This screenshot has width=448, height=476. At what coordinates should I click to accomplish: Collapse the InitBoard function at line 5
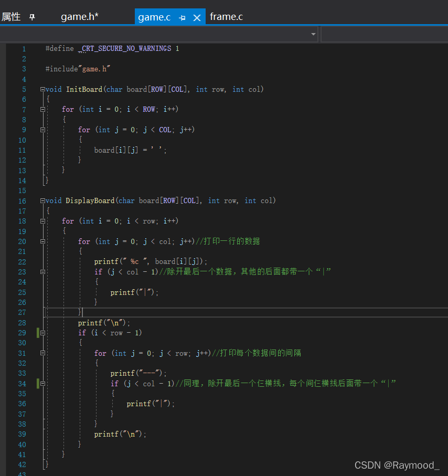click(43, 89)
